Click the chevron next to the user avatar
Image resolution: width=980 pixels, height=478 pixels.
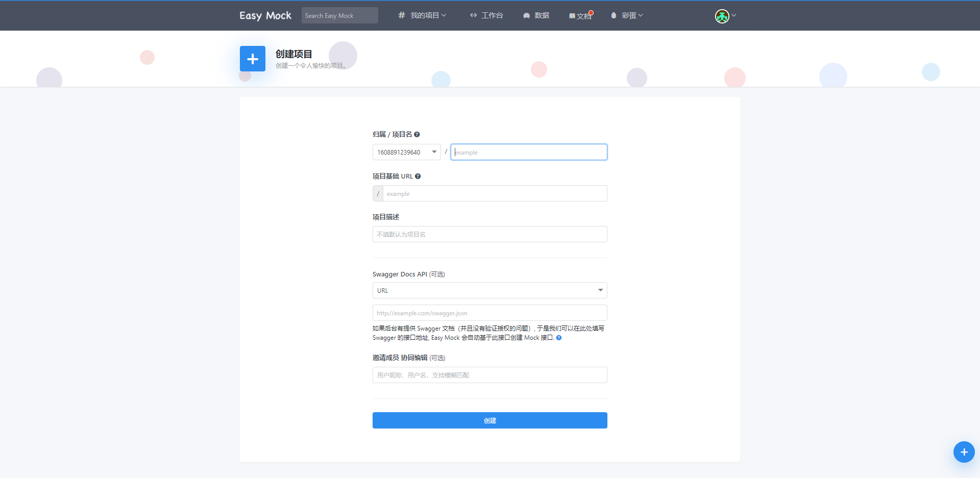[734, 15]
